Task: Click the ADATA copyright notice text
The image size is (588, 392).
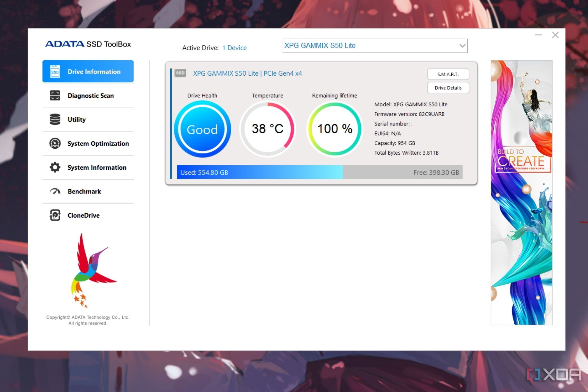Action: (x=88, y=320)
